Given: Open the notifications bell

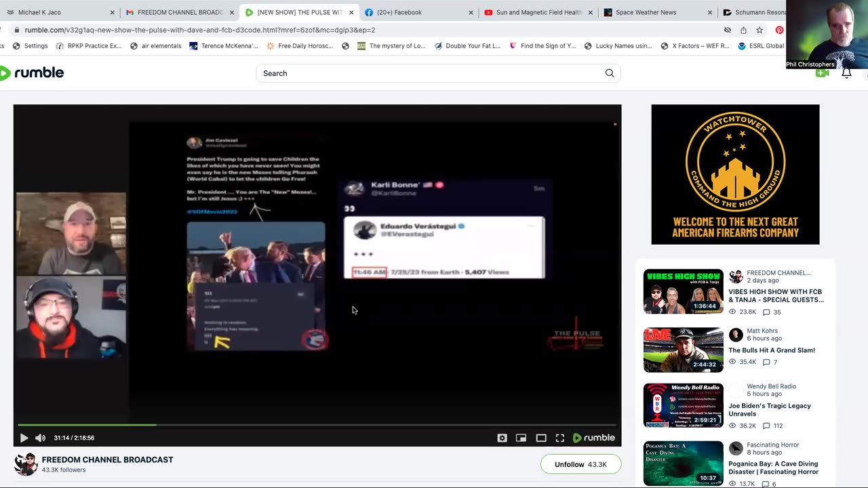Looking at the screenshot, I should [x=846, y=73].
